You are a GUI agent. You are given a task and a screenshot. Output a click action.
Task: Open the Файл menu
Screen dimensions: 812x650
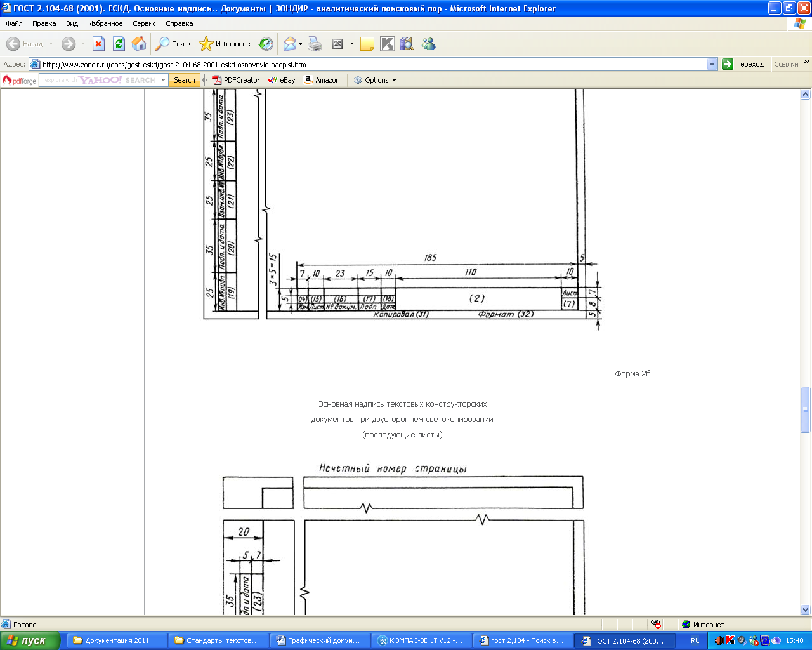click(14, 23)
